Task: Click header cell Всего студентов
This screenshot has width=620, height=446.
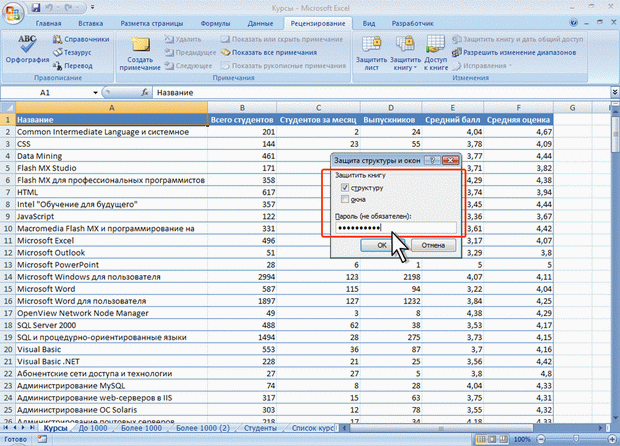Action: [x=242, y=120]
